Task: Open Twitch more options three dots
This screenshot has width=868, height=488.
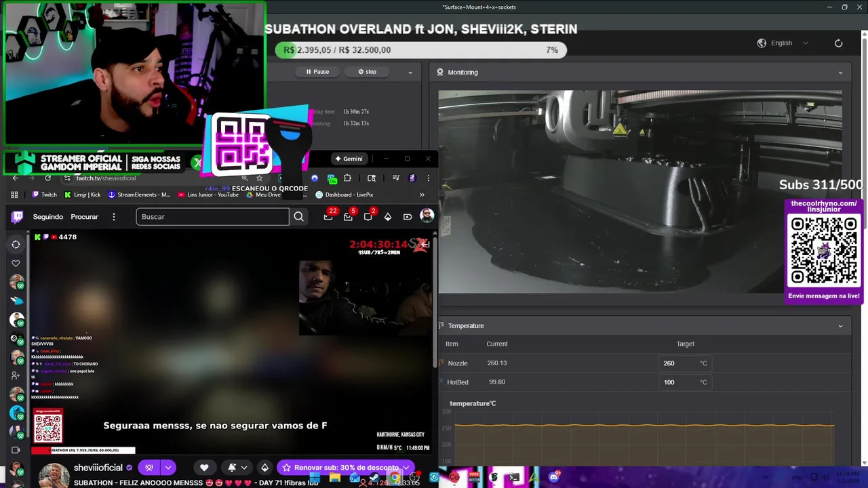Action: click(114, 217)
